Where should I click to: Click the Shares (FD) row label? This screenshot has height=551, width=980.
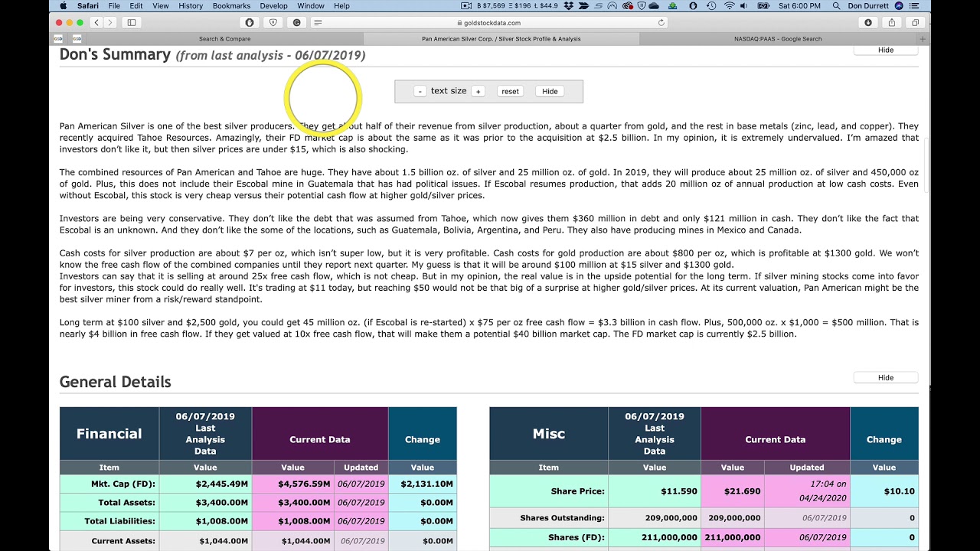click(x=577, y=537)
